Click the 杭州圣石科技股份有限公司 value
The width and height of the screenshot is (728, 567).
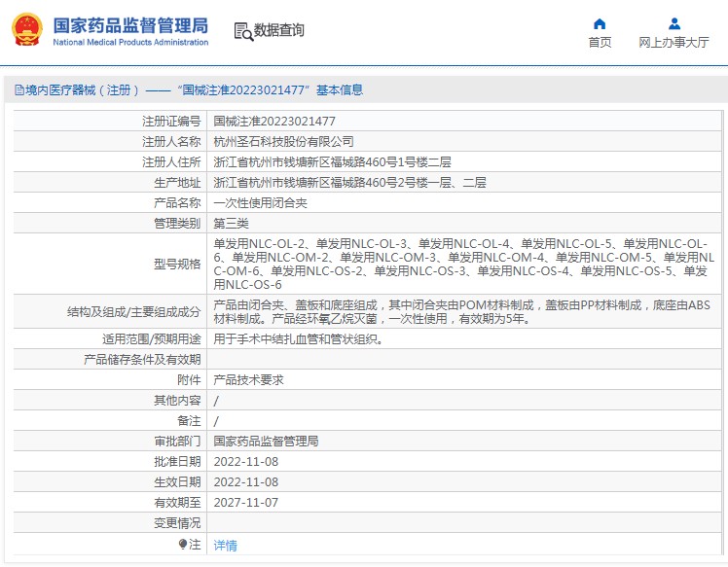pos(283,142)
